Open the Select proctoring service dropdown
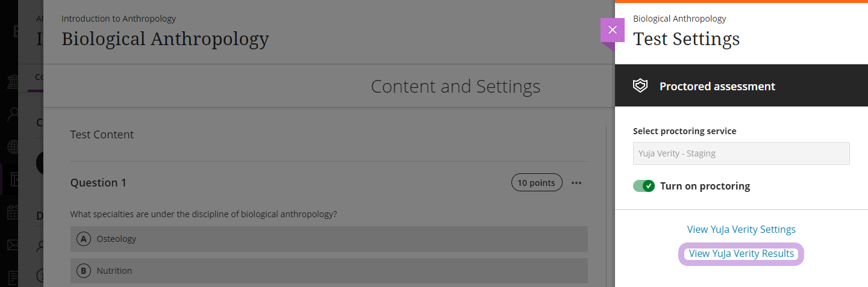The image size is (868, 287). click(742, 153)
